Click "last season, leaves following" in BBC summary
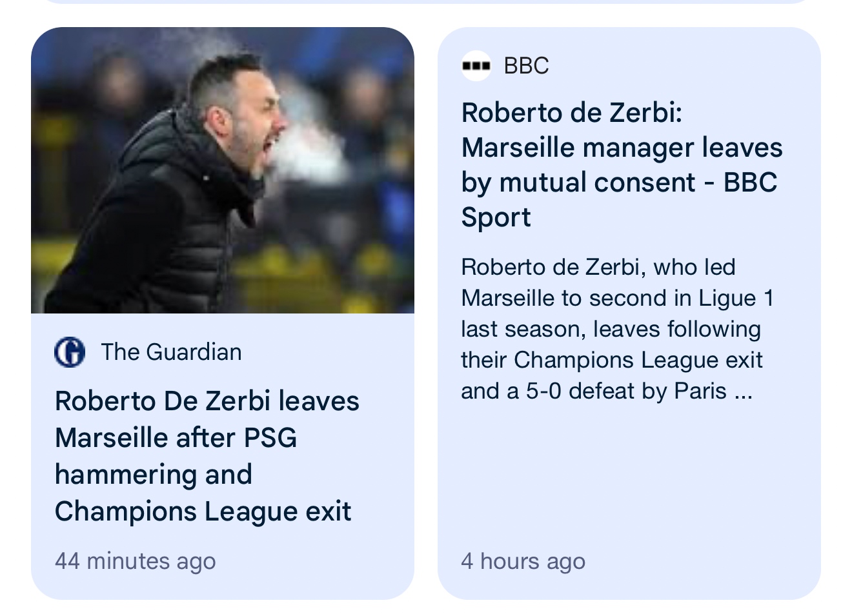Viewport: 852px width, 616px height. tap(611, 329)
